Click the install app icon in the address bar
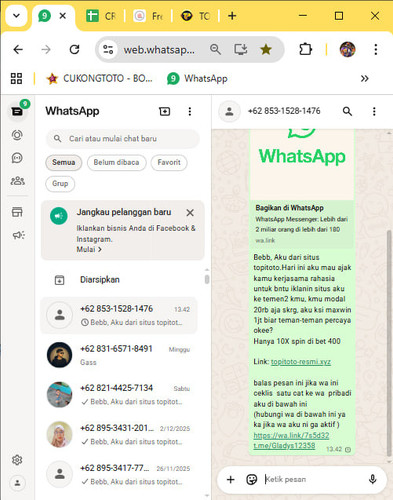 (240, 50)
